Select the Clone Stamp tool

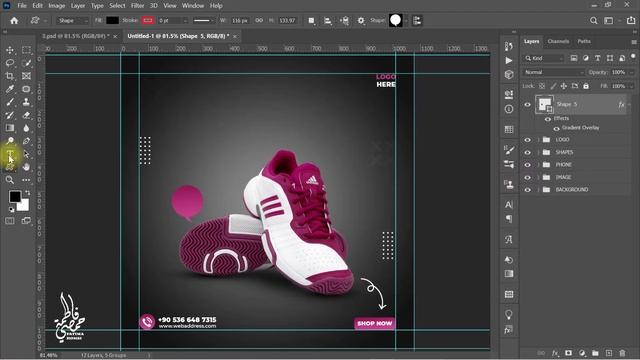[x=26, y=102]
